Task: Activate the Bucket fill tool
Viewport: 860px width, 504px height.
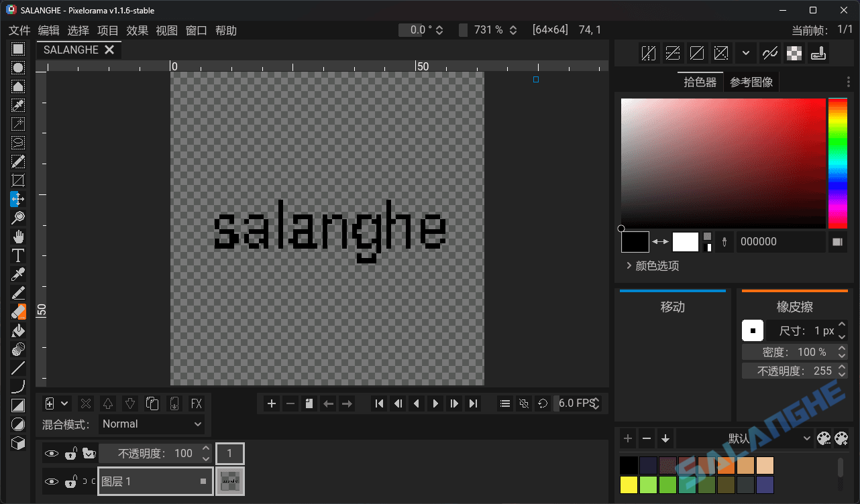Action: 18,330
